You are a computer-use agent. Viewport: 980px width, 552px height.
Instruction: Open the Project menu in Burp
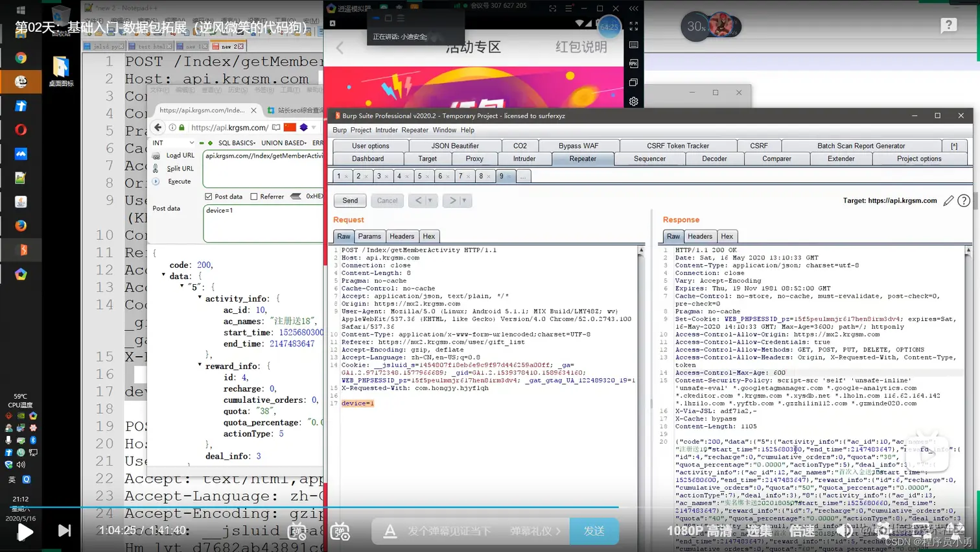point(361,130)
